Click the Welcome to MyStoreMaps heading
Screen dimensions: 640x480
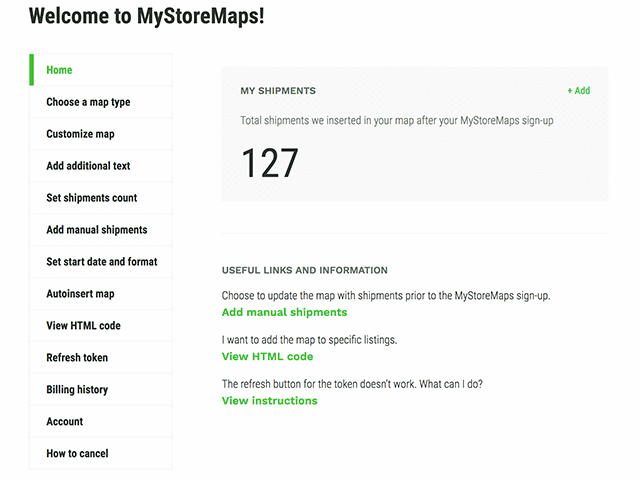coord(147,16)
